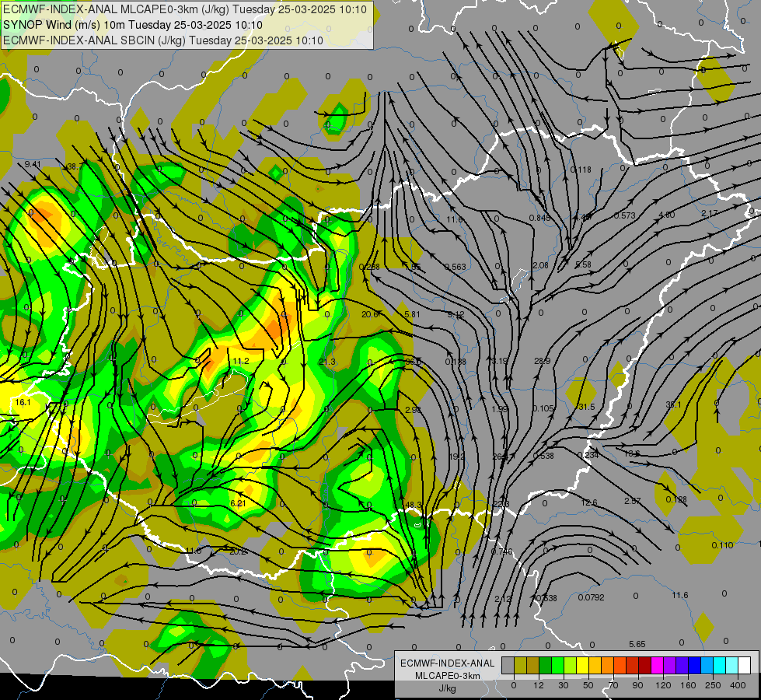
Task: Click map value 2.57
Action: 633,500
